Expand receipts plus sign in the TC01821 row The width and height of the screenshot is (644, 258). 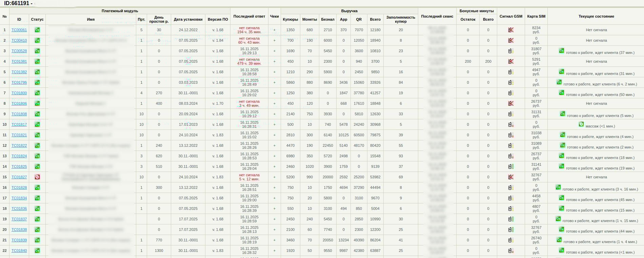coord(275,135)
